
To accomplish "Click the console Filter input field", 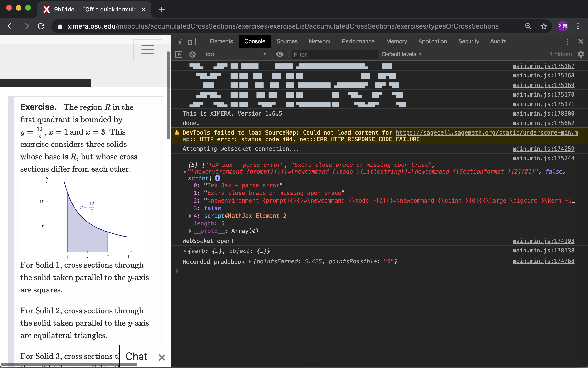I will pos(334,54).
